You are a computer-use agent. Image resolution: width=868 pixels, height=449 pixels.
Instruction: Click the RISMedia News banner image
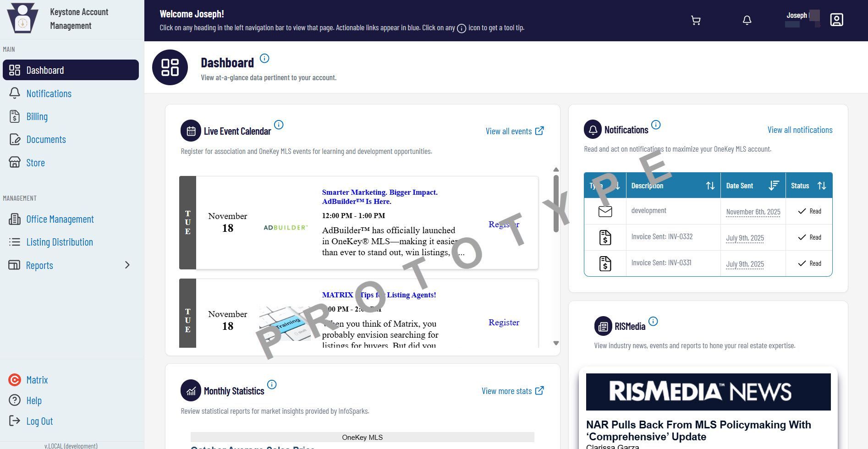click(708, 392)
